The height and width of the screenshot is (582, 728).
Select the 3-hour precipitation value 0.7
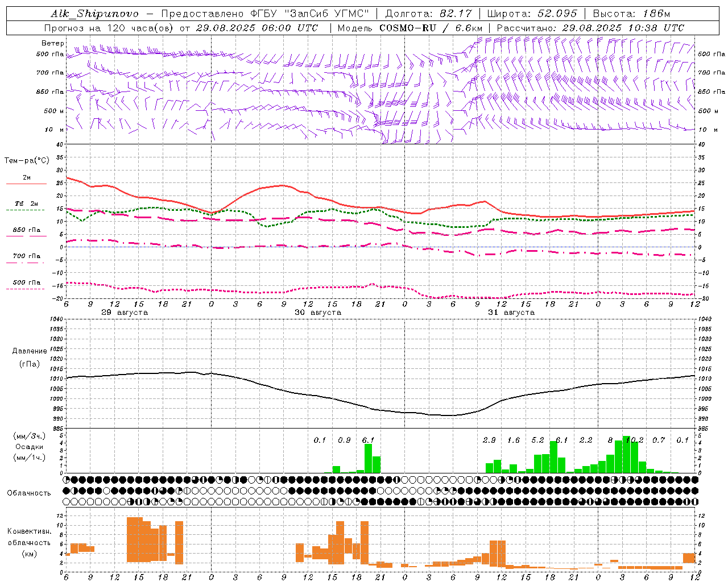click(x=659, y=440)
